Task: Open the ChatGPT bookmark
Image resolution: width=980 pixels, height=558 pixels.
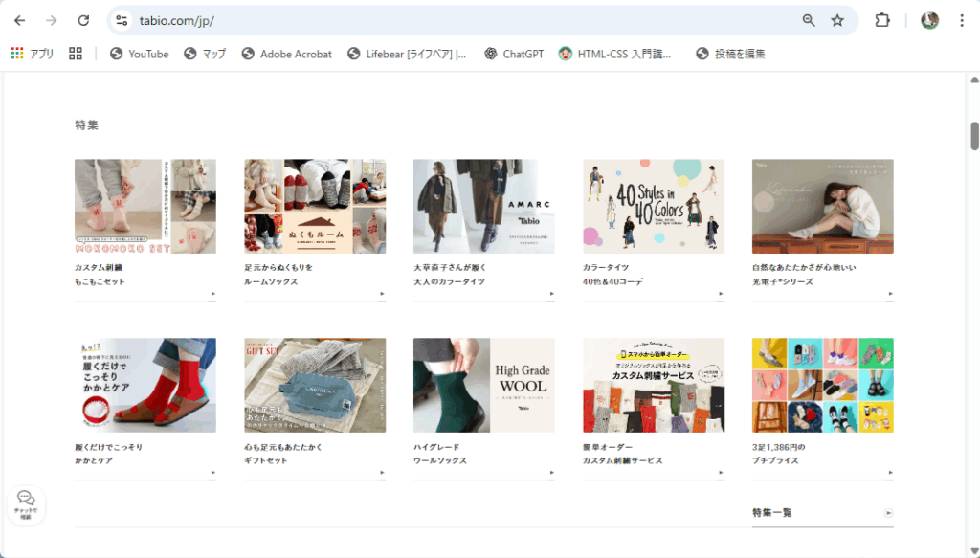Action: coord(514,54)
